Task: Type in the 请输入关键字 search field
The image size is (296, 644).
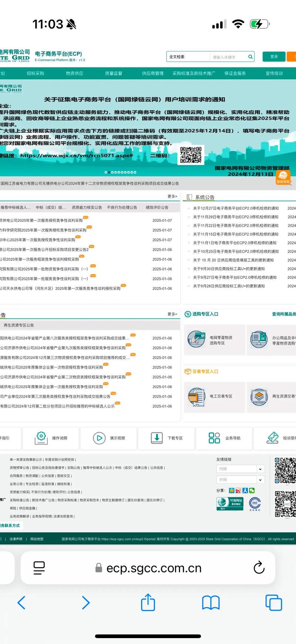Action: [x=228, y=57]
